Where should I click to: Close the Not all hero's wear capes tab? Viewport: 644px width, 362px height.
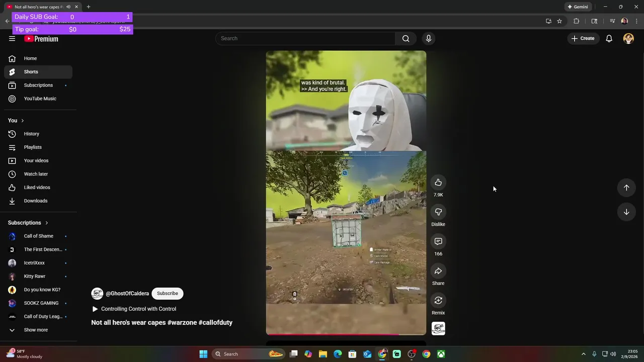coord(76,7)
